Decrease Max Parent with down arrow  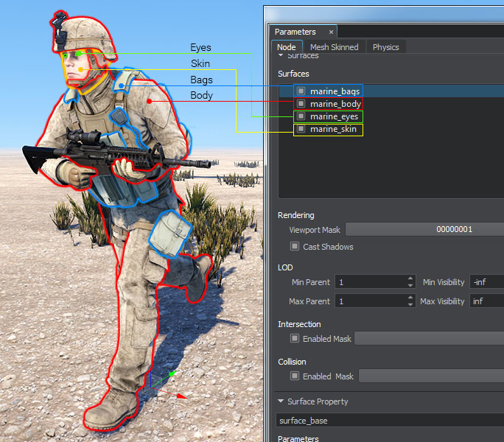click(x=410, y=304)
